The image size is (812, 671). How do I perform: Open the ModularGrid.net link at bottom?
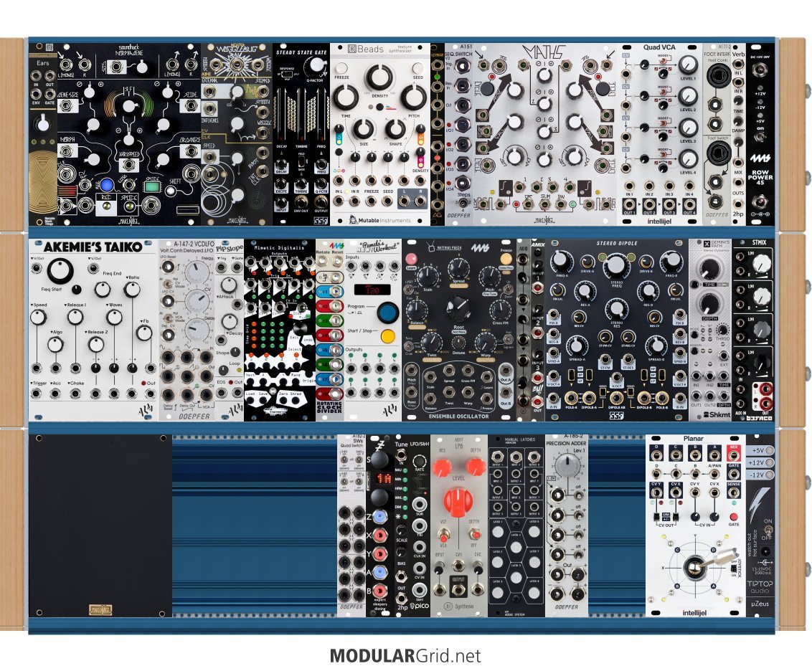pos(405,655)
